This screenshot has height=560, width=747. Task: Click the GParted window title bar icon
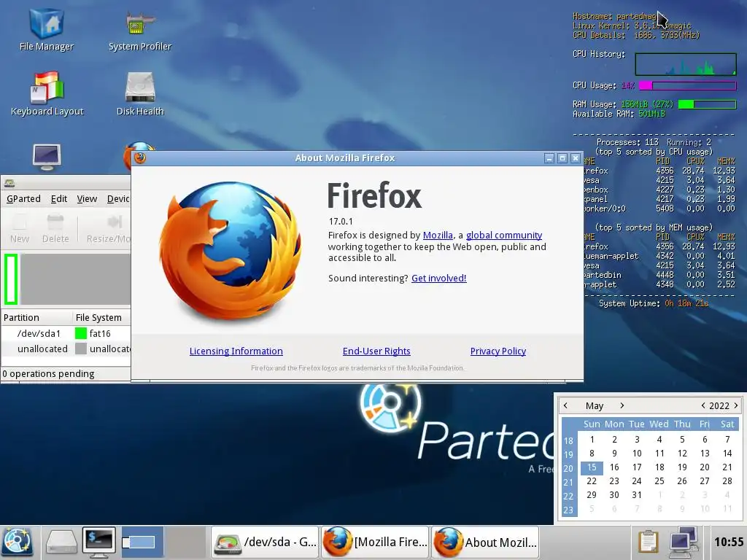[9, 183]
